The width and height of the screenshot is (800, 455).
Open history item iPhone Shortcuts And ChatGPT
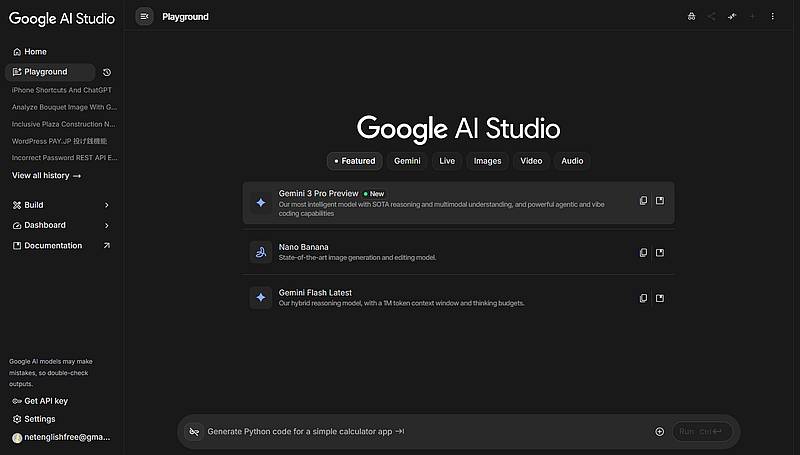coord(62,90)
